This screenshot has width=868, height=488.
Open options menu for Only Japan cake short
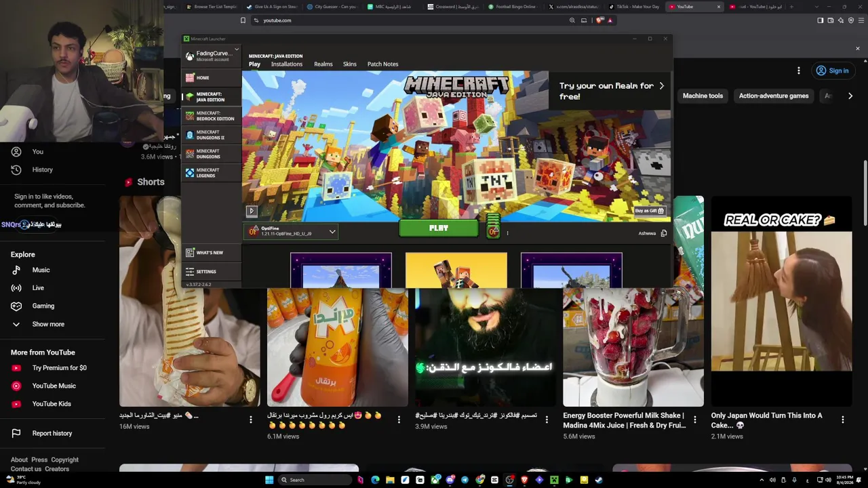[843, 420]
